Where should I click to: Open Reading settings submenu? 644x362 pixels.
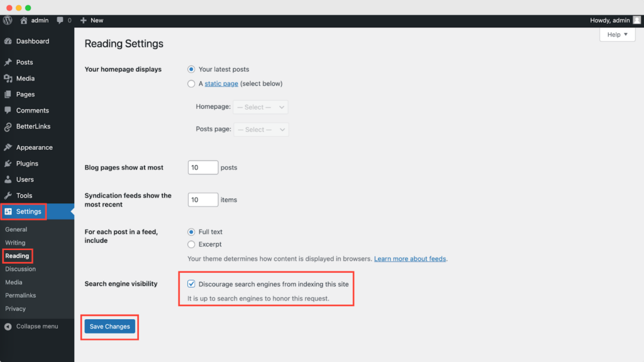[17, 256]
